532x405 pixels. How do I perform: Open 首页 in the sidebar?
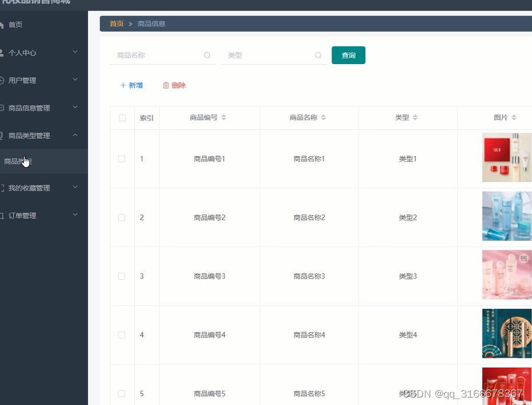[x=44, y=25]
